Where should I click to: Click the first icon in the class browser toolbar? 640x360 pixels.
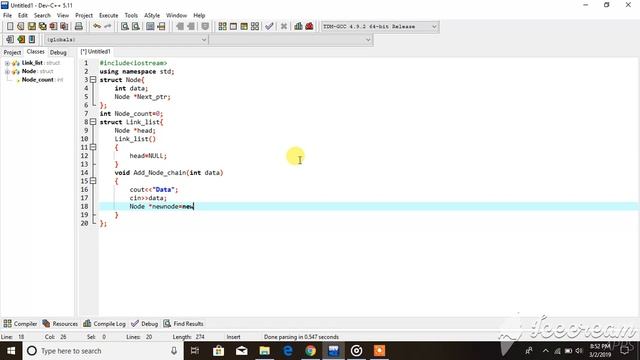click(x=10, y=40)
